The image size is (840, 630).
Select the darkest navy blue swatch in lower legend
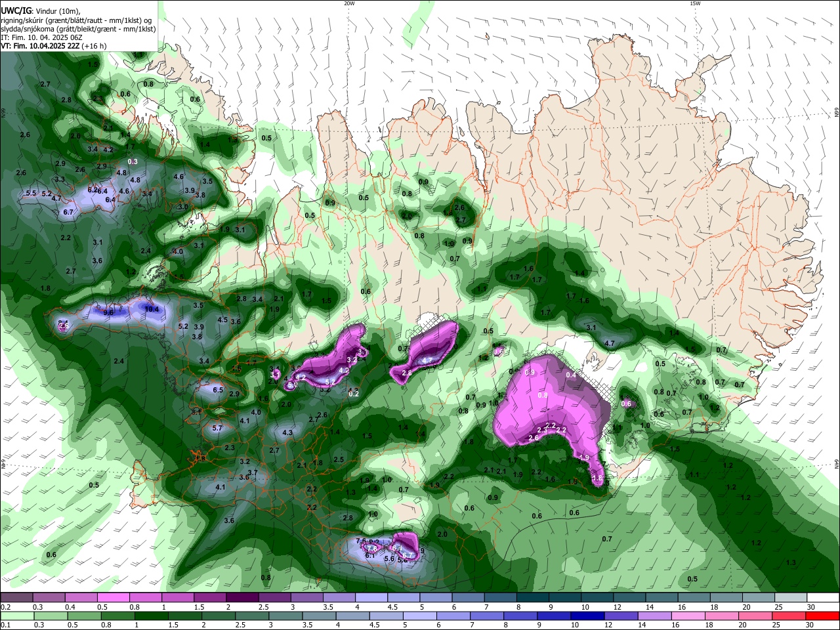[586, 616]
